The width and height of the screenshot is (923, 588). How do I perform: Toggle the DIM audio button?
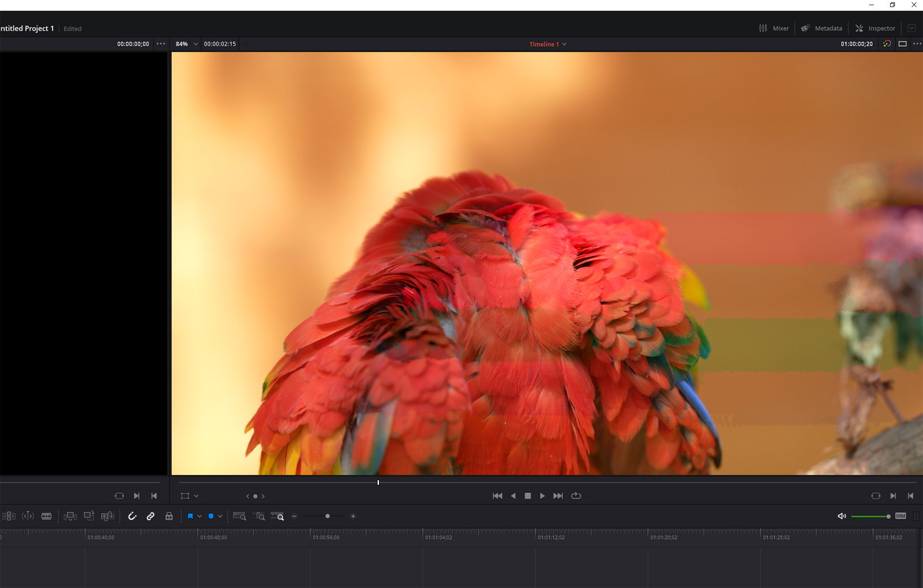[901, 517]
